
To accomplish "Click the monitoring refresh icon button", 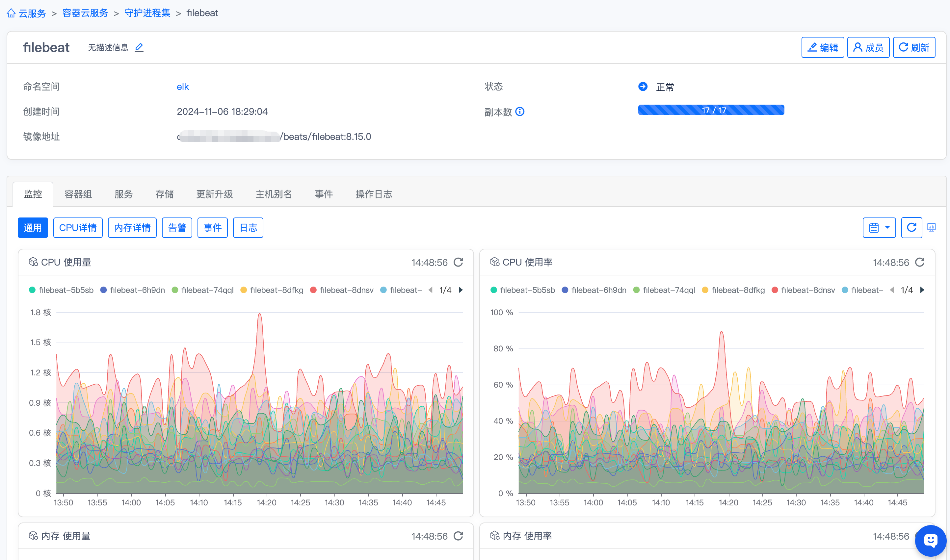I will tap(911, 228).
